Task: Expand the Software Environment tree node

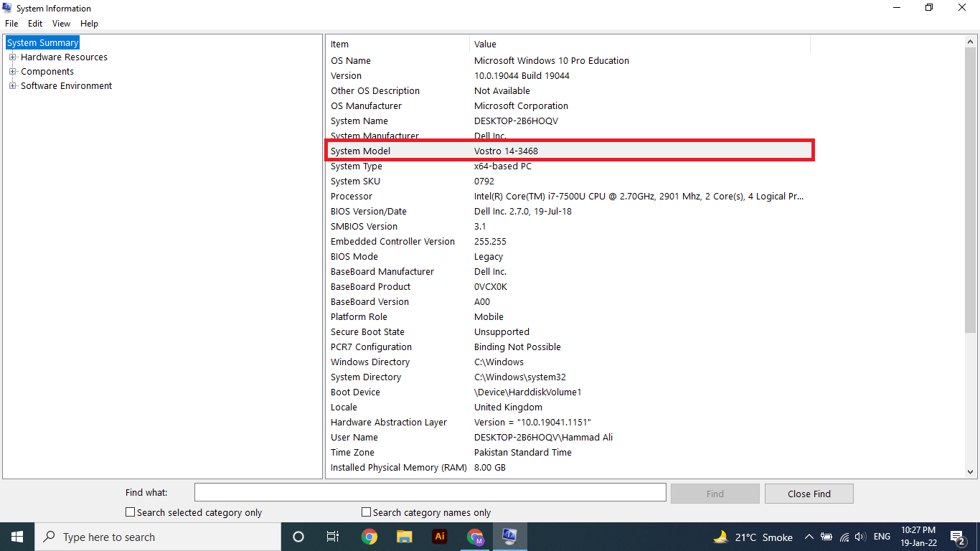Action: point(12,86)
